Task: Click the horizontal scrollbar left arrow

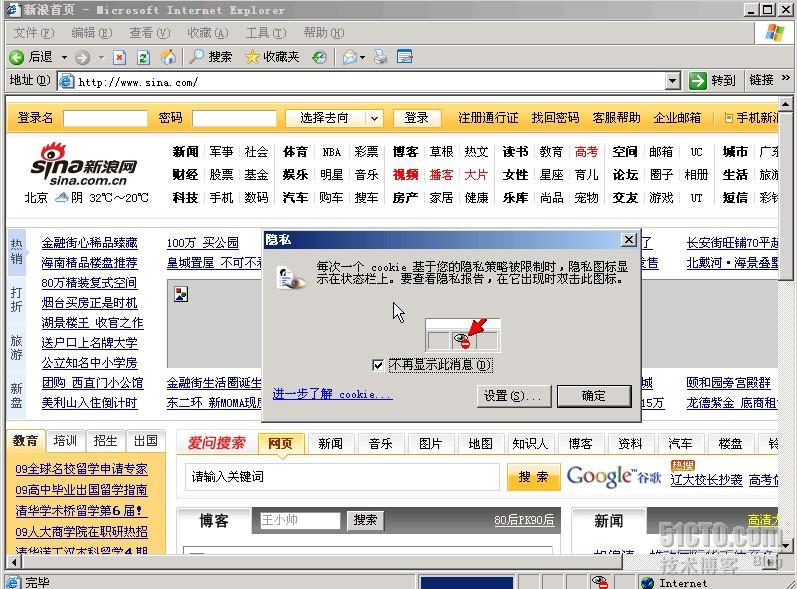Action: pos(14,562)
